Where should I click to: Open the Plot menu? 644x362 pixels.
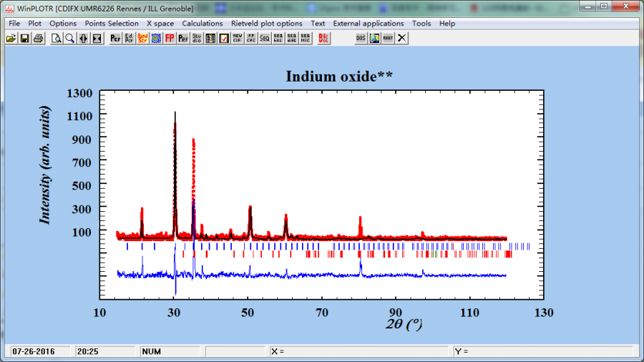(x=35, y=24)
